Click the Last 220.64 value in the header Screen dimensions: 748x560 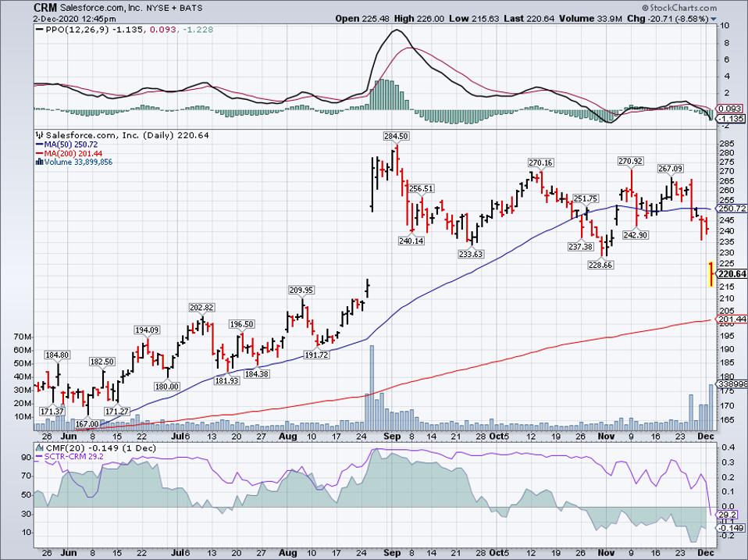pyautogui.click(x=529, y=19)
